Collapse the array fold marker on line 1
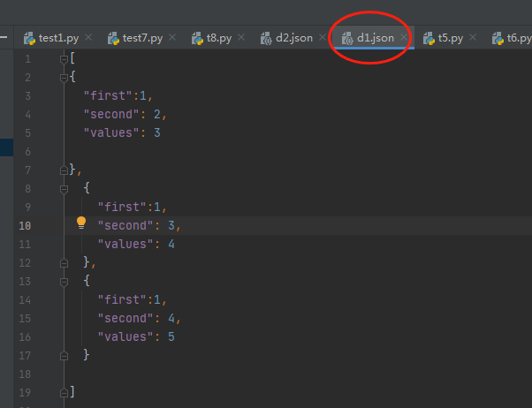The image size is (532, 408). 64,59
